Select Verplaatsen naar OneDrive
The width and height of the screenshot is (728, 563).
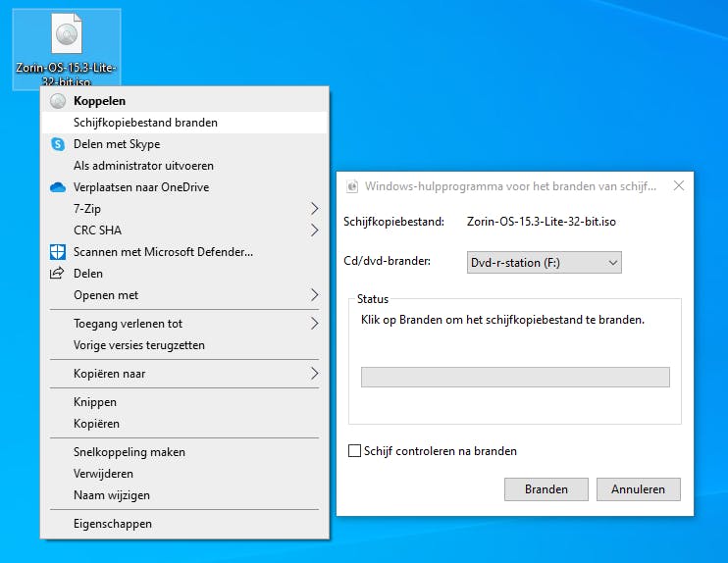click(x=184, y=187)
